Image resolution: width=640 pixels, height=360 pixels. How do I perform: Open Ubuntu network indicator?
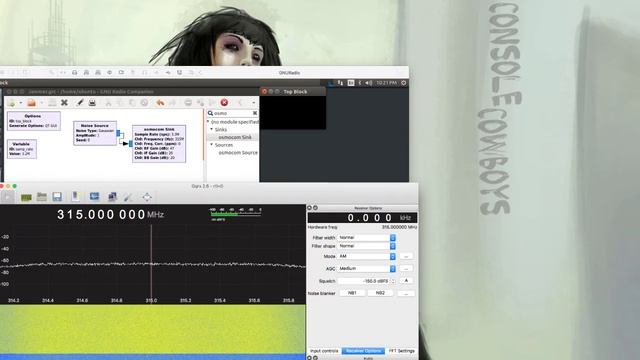340,83
